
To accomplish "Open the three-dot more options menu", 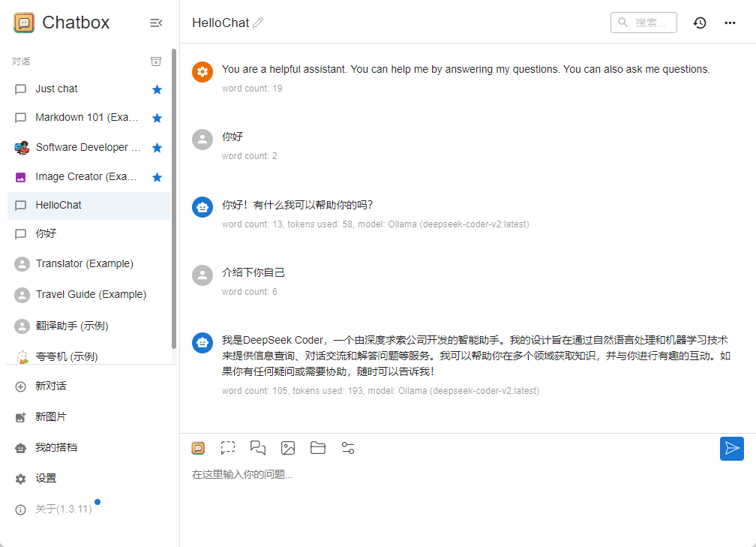I will pyautogui.click(x=730, y=23).
